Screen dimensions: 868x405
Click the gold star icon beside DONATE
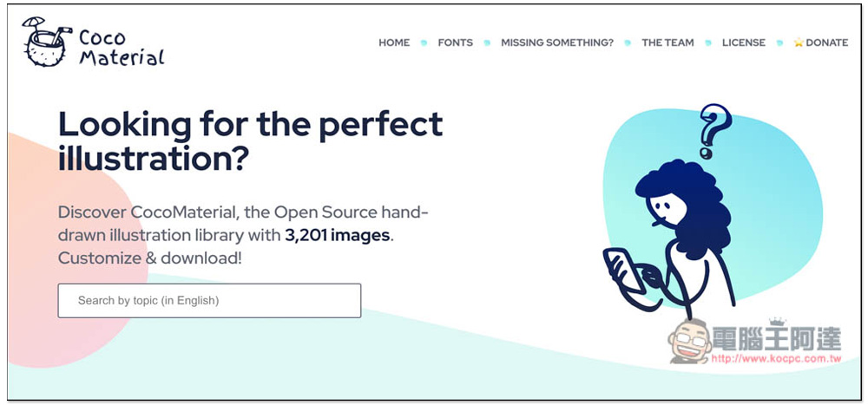tap(799, 42)
